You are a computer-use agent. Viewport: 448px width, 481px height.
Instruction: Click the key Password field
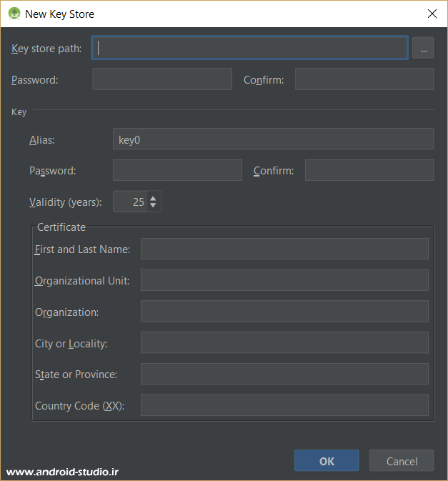pyautogui.click(x=177, y=170)
